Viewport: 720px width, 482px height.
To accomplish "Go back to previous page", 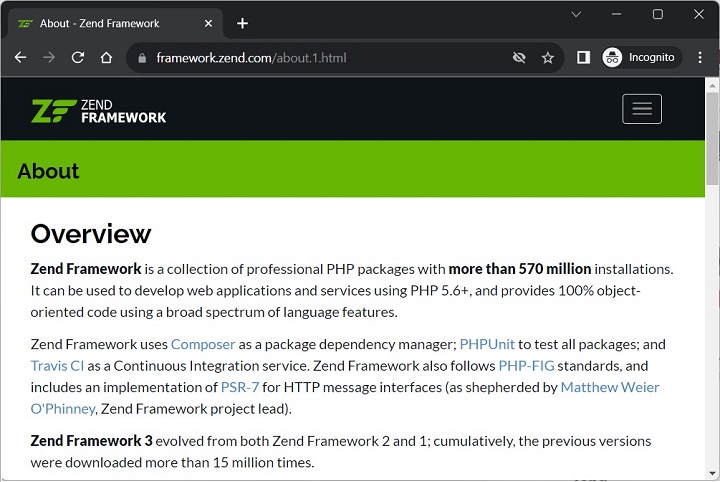I will click(x=20, y=58).
